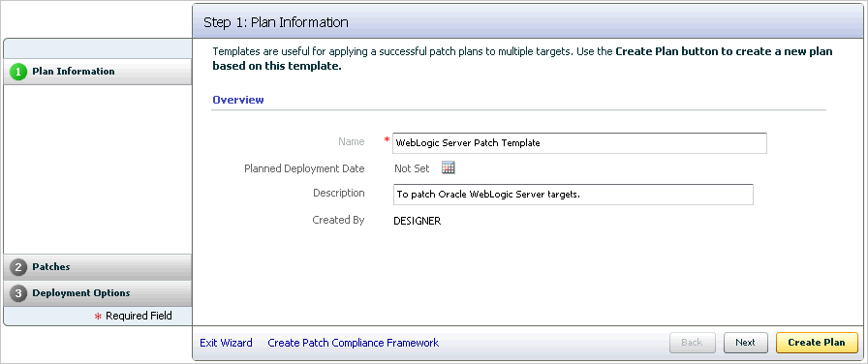Image resolution: width=868 pixels, height=364 pixels.
Task: Focus the Name input field
Action: [x=579, y=142]
